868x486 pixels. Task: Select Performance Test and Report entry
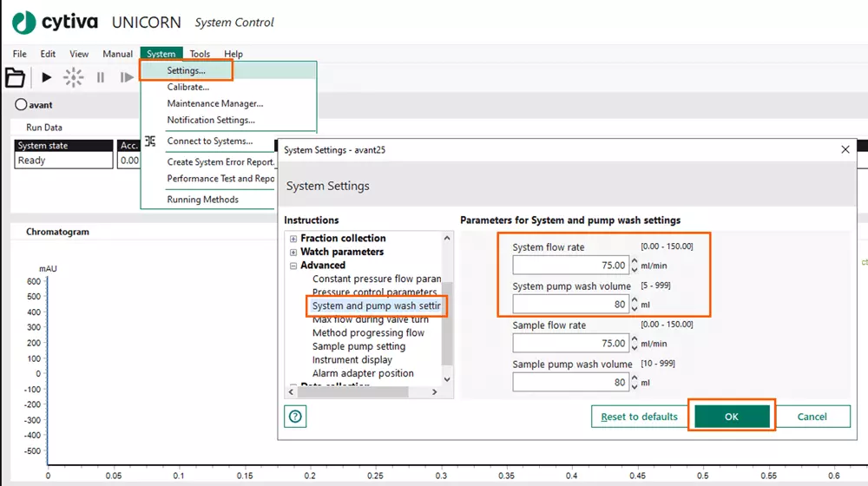click(220, 178)
